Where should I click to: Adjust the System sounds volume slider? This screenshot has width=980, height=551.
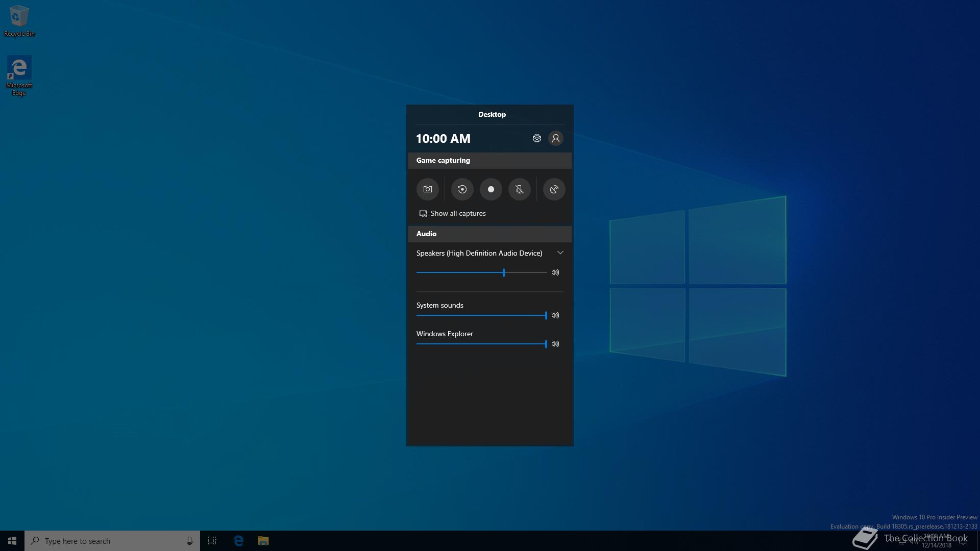pyautogui.click(x=481, y=315)
